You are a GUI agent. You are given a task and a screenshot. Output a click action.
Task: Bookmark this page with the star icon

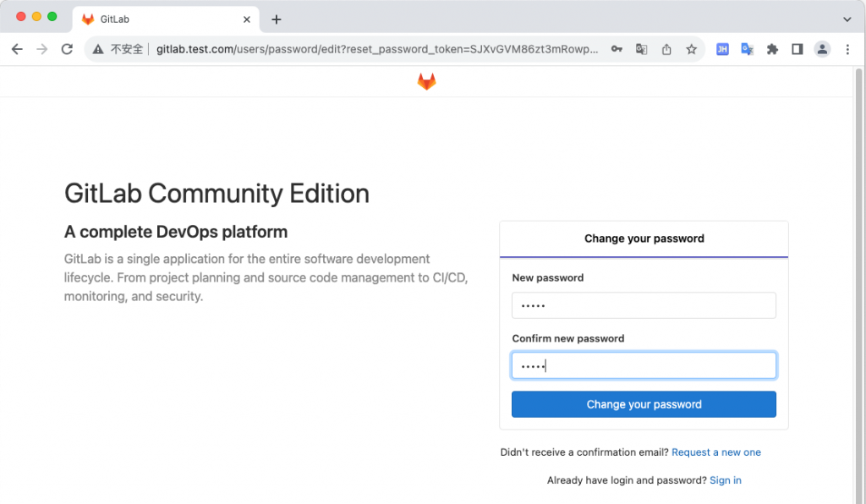[691, 49]
